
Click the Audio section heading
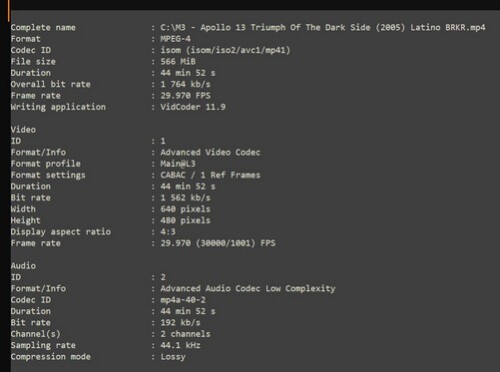(x=23, y=266)
